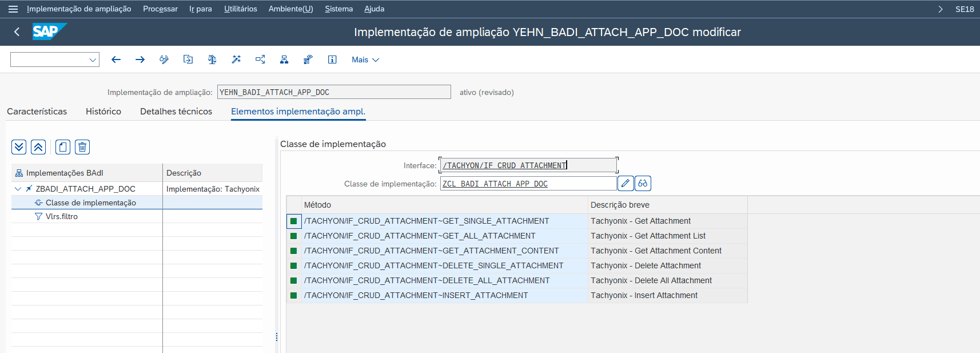The height and width of the screenshot is (353, 980).
Task: Click the panel splitter dots handle
Action: click(277, 337)
